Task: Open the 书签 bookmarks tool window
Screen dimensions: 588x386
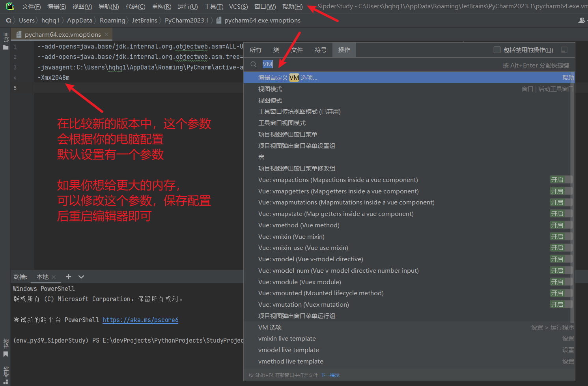Action: (x=6, y=347)
